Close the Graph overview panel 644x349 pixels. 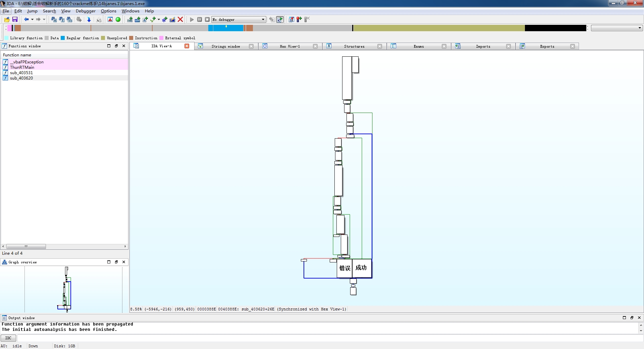point(124,262)
